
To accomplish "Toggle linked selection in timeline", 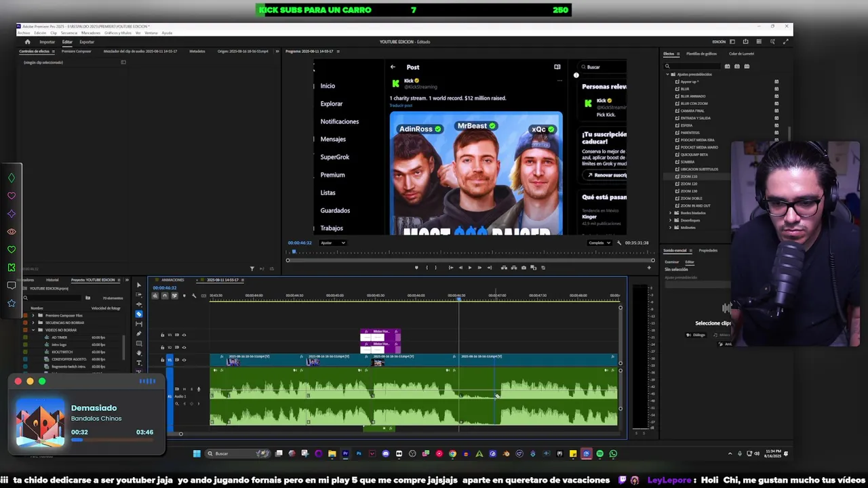I will [x=175, y=296].
